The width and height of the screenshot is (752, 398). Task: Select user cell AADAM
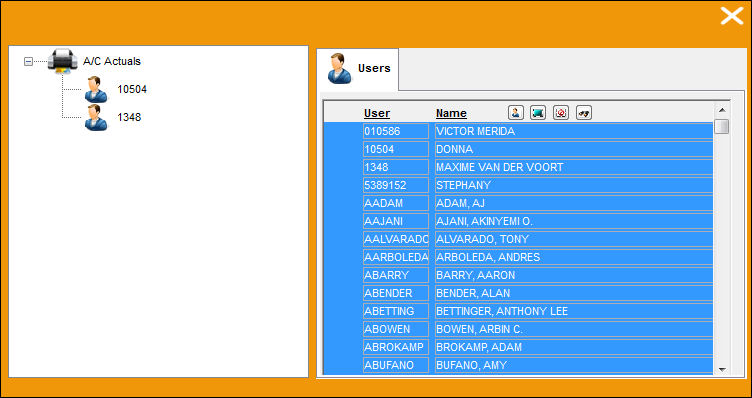(x=396, y=203)
